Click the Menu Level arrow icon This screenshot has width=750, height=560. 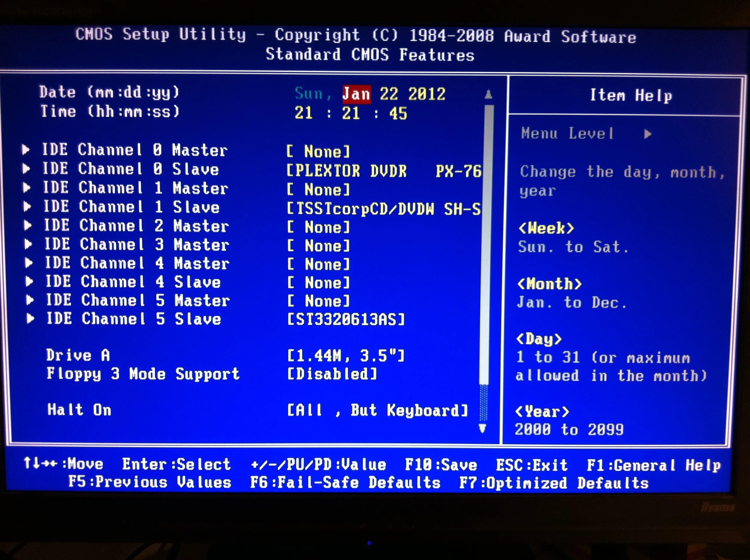(x=648, y=134)
